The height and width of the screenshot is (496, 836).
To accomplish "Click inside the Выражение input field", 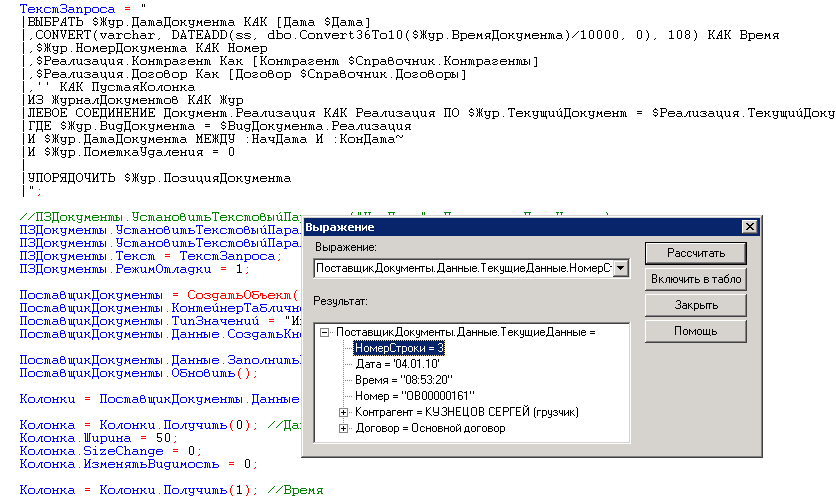I will click(460, 268).
